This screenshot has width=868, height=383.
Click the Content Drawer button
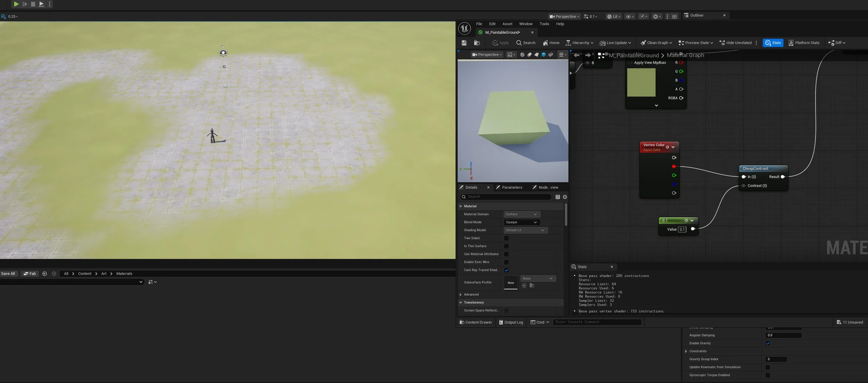(x=476, y=322)
